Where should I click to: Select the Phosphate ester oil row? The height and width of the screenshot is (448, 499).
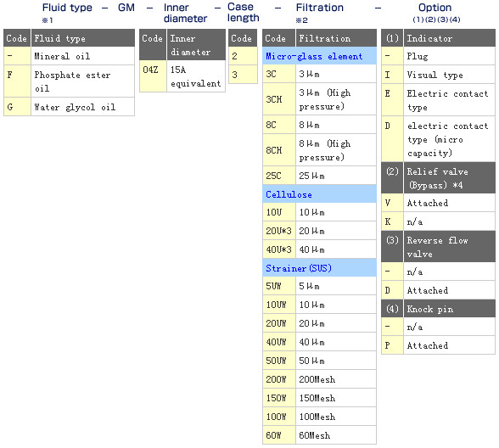(x=69, y=81)
